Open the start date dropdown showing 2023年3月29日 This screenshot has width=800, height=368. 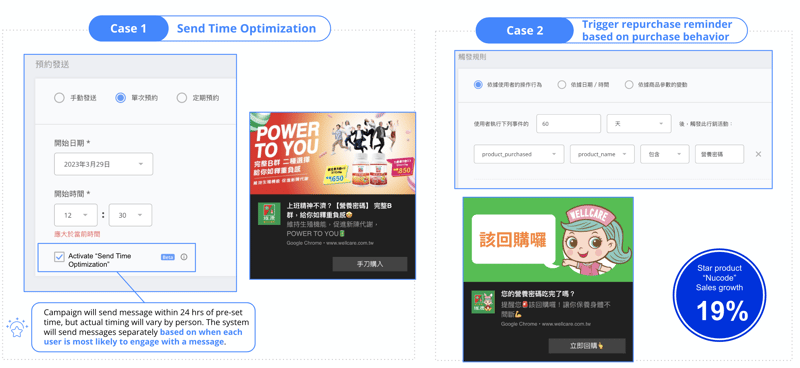click(104, 164)
